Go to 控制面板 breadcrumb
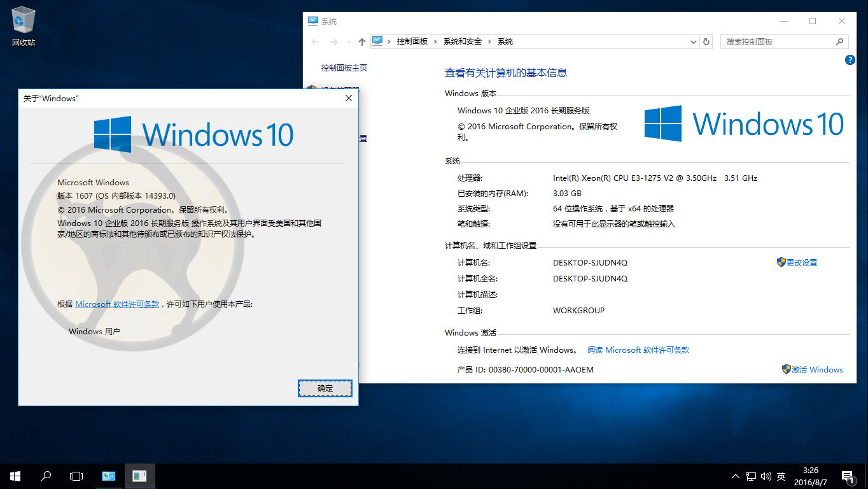Viewport: 868px width, 489px height. 412,41
